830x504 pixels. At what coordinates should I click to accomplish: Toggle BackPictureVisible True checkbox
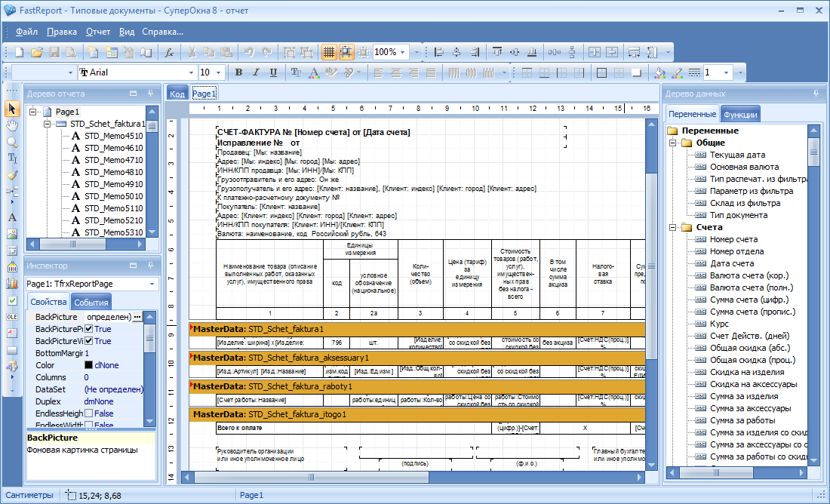click(x=89, y=341)
